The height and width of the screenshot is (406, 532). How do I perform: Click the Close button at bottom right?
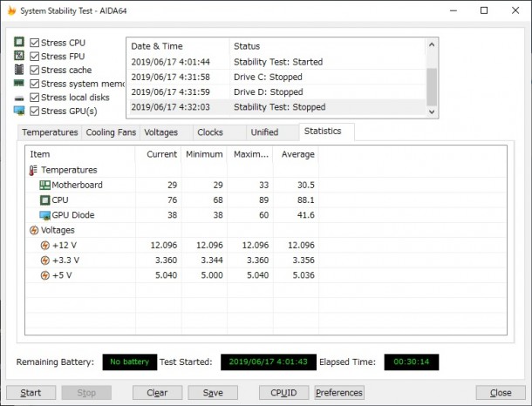[x=501, y=393]
